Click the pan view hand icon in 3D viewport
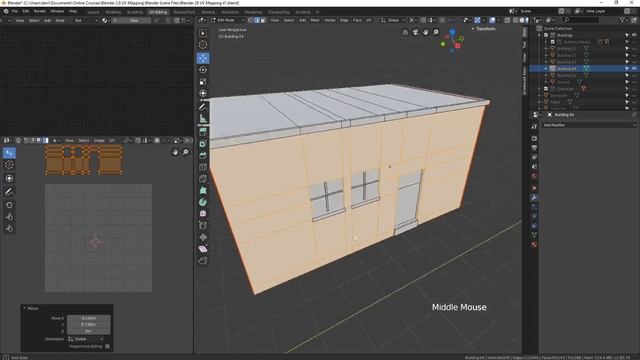This screenshot has width=640, height=360. pyautogui.click(x=425, y=32)
